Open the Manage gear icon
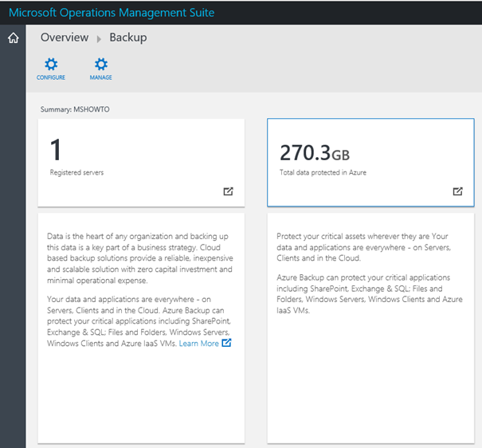 [101, 65]
